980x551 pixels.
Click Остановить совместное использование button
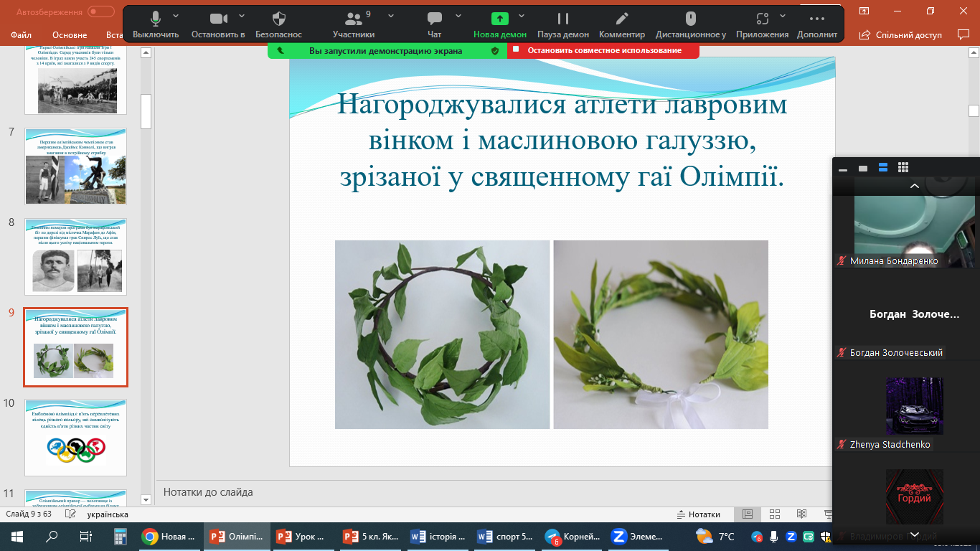point(603,50)
